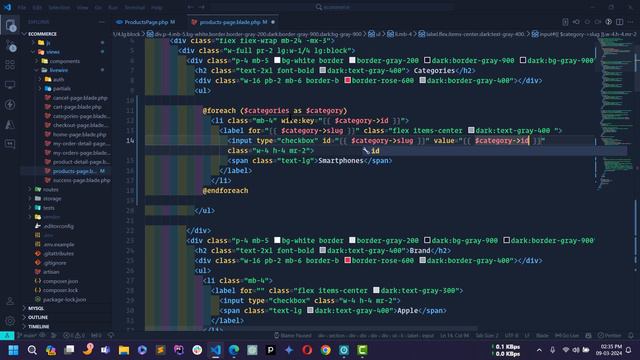640x360 pixels.
Task: Open the Windows Start menu
Action: (x=13, y=350)
